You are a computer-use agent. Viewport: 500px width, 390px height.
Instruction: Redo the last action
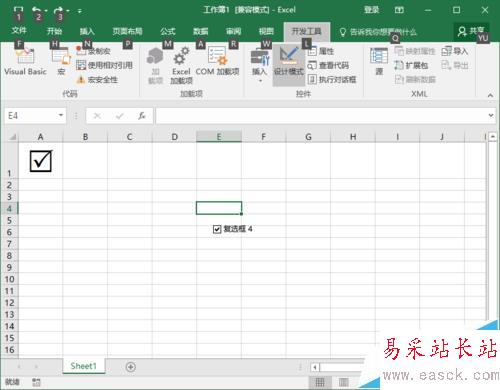click(x=58, y=10)
